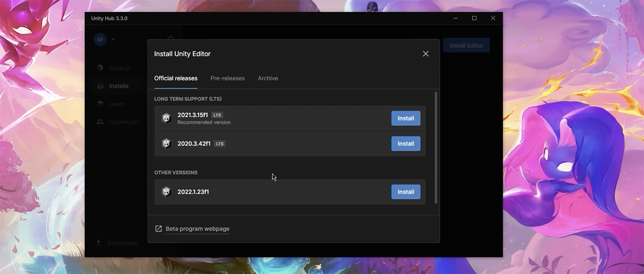Select the 2020.3.42f1 version text
Screen dimensions: 644x274
tap(194, 144)
